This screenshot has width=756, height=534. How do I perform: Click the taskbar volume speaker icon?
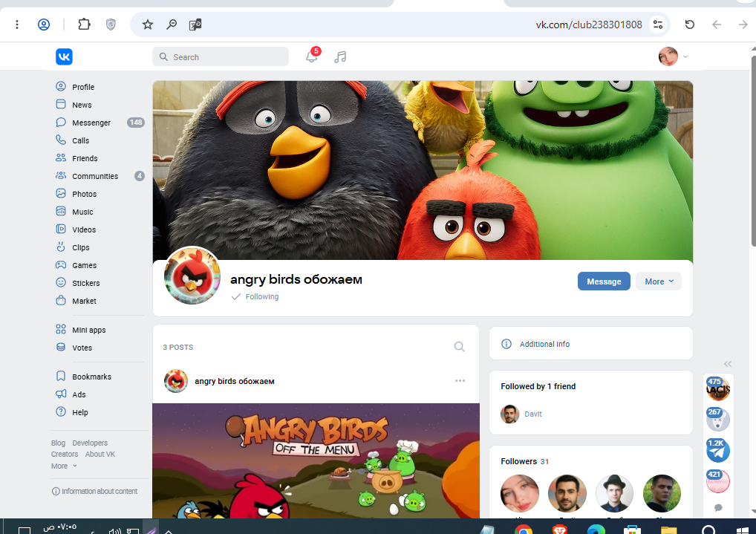click(x=115, y=530)
